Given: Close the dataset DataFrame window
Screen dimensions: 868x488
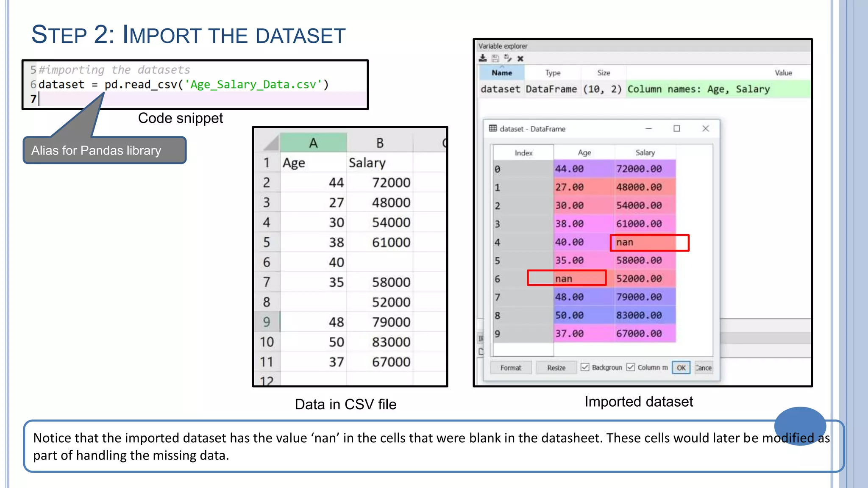Looking at the screenshot, I should 705,128.
